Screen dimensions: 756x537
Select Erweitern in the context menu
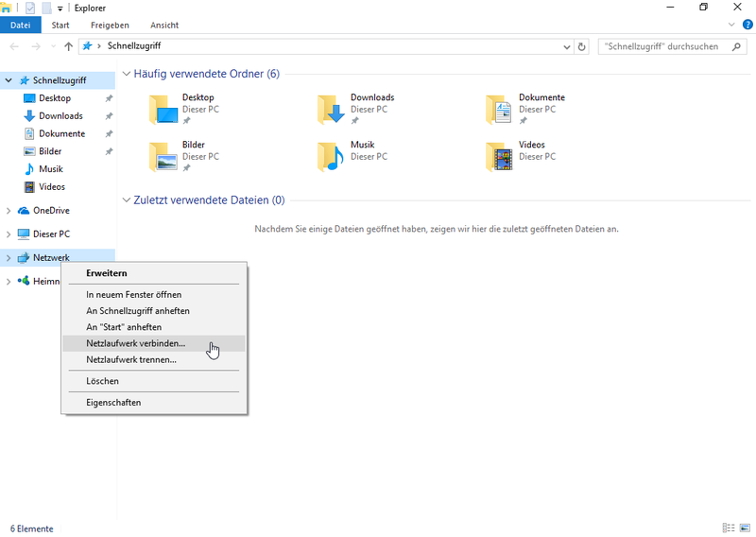[154, 273]
